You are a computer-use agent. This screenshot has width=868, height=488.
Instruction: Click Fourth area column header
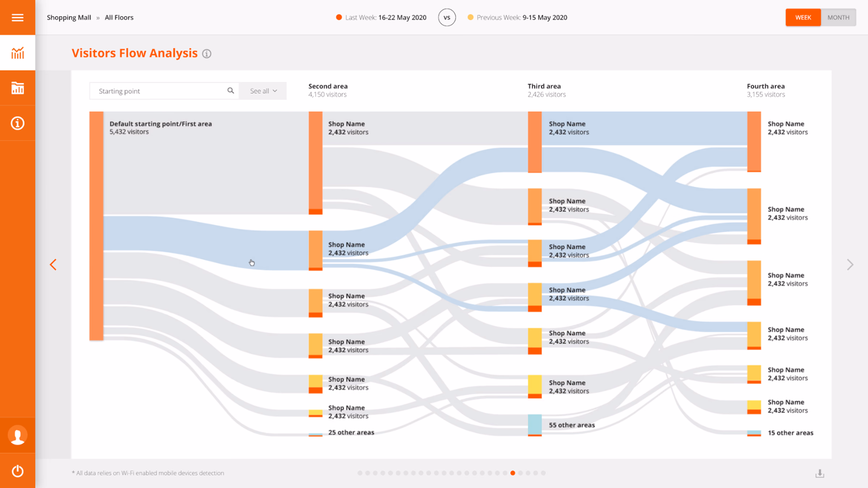pyautogui.click(x=766, y=86)
